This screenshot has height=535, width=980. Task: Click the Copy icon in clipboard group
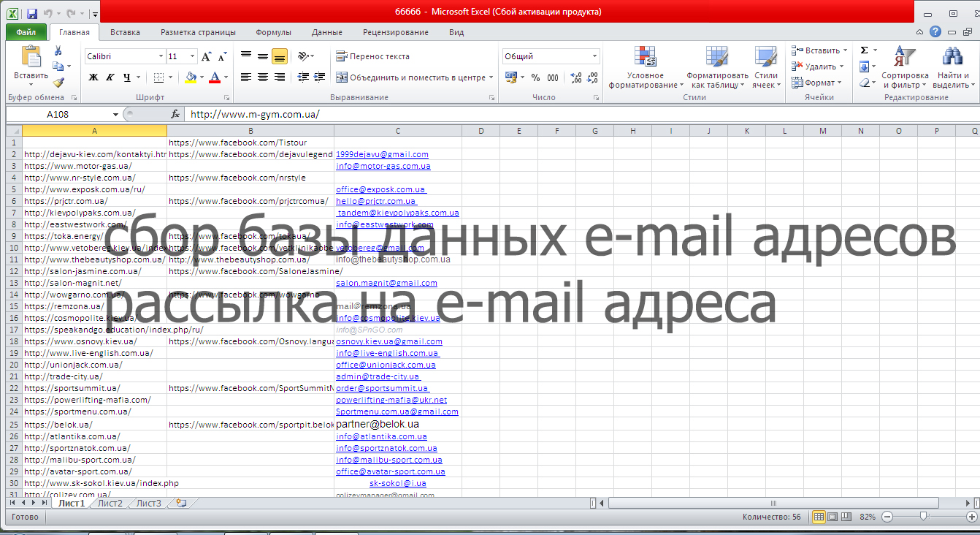[58, 67]
